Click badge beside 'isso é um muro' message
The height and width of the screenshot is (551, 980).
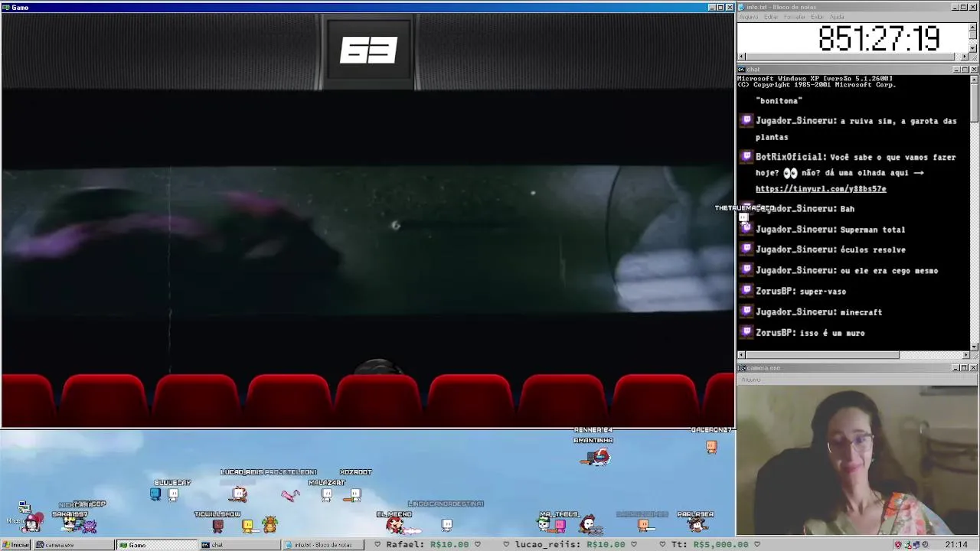(x=746, y=332)
